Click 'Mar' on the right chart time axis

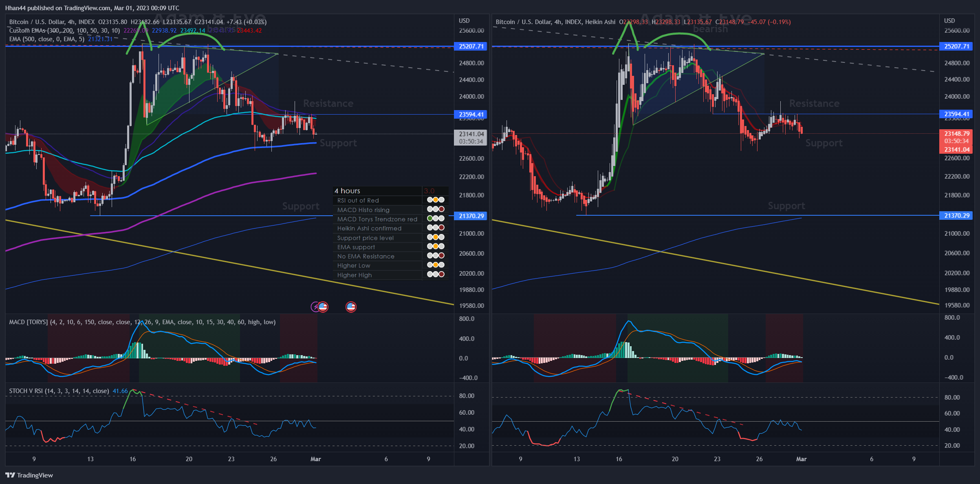coord(801,459)
